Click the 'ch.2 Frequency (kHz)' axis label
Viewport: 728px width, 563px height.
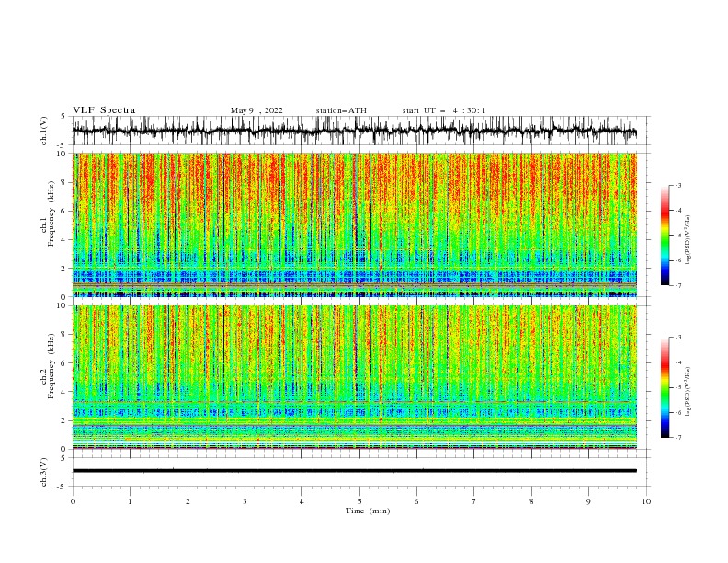(x=48, y=366)
